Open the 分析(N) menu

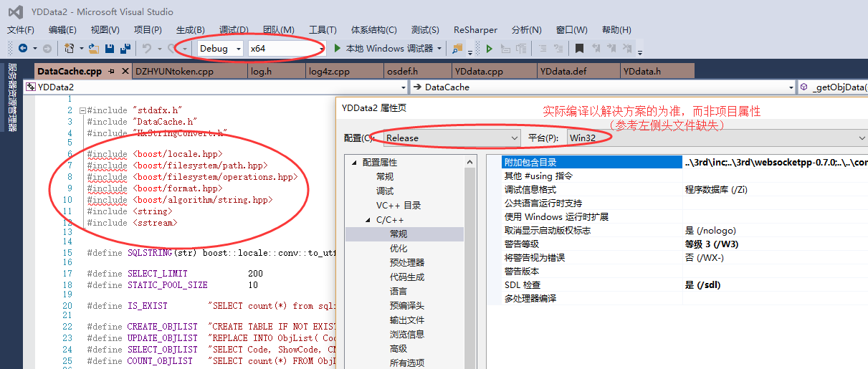[527, 30]
